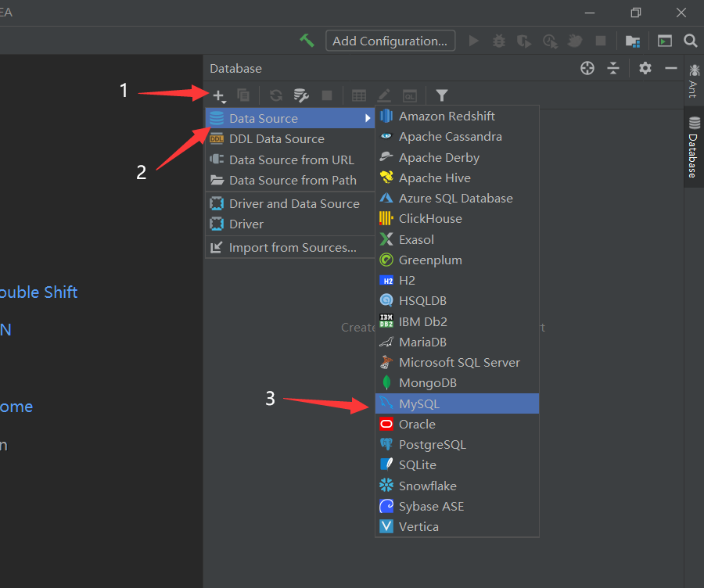
Task: Select Data Source from URL
Action: (290, 160)
